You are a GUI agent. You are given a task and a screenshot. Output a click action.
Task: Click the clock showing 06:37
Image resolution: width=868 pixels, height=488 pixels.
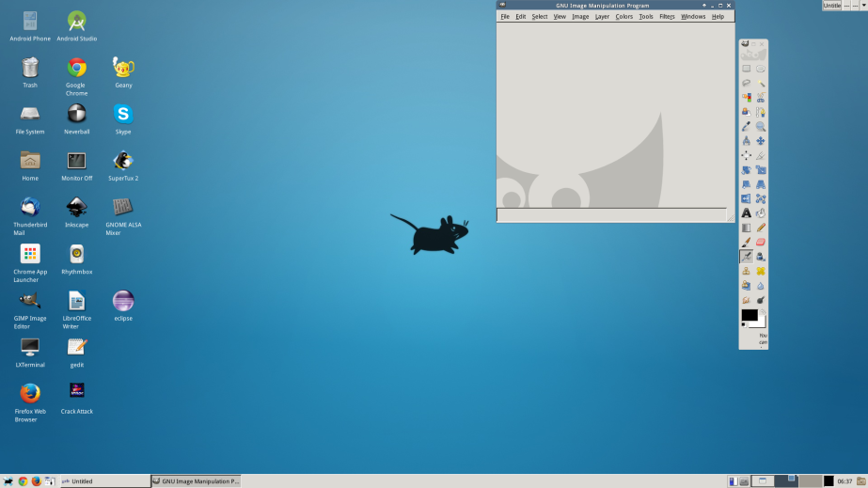[x=844, y=480]
